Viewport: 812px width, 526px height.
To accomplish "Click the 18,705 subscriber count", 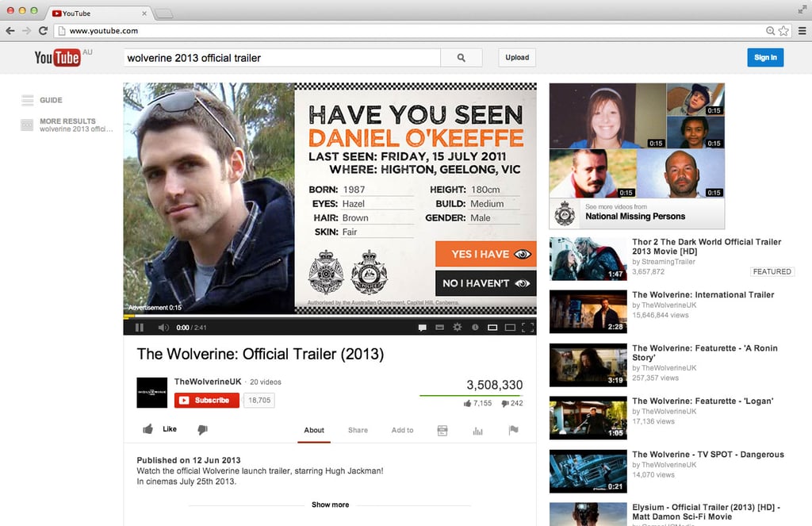I will [259, 400].
